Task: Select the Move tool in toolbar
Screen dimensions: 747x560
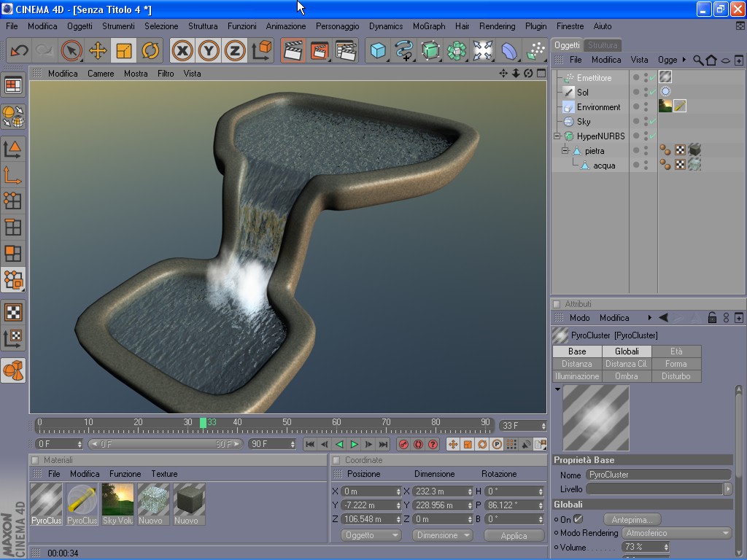Action: 98,50
